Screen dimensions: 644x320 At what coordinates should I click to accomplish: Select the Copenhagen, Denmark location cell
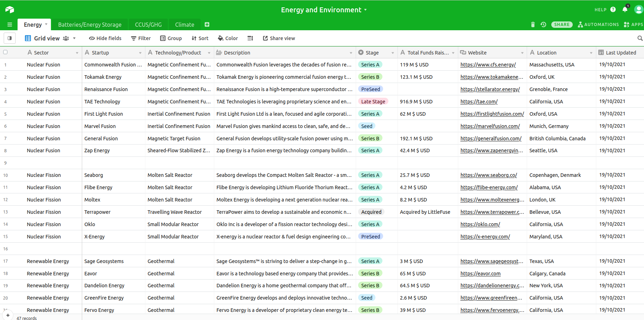point(561,175)
